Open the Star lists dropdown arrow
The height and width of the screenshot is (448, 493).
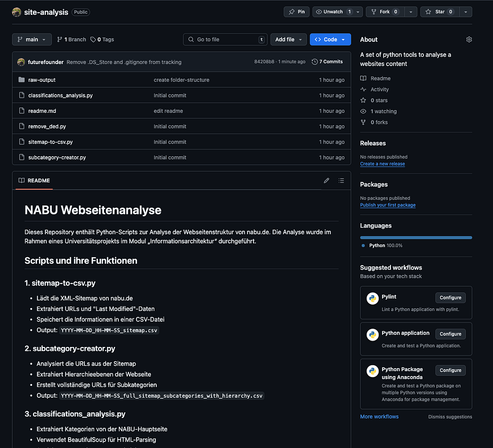466,12
